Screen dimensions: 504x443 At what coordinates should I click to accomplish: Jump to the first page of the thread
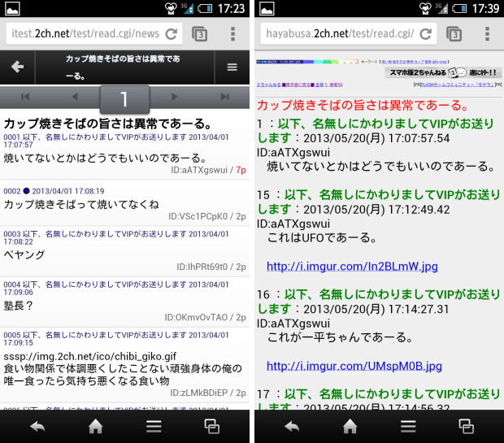25,98
